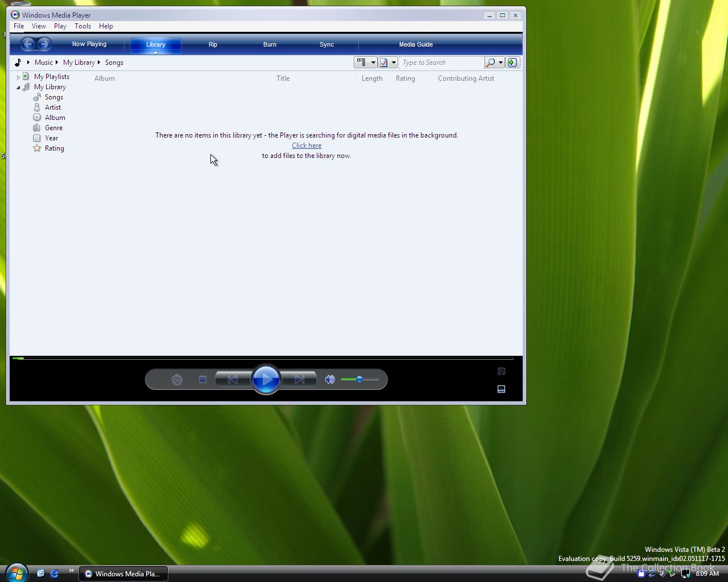Click the Year calendar icon
728x582 pixels.
click(x=37, y=138)
